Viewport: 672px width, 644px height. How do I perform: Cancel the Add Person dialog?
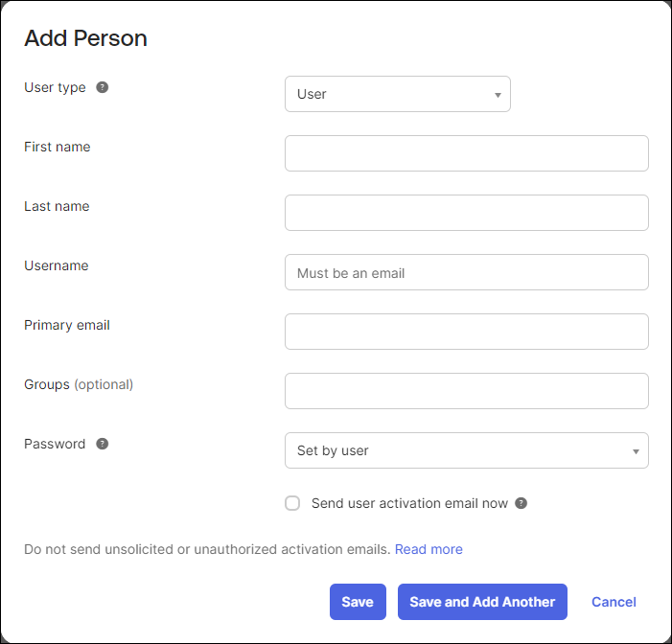[x=614, y=602]
